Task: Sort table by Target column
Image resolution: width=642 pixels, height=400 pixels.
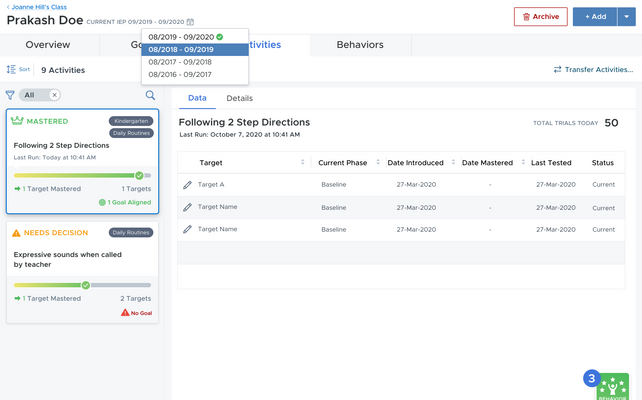Action: 302,162
